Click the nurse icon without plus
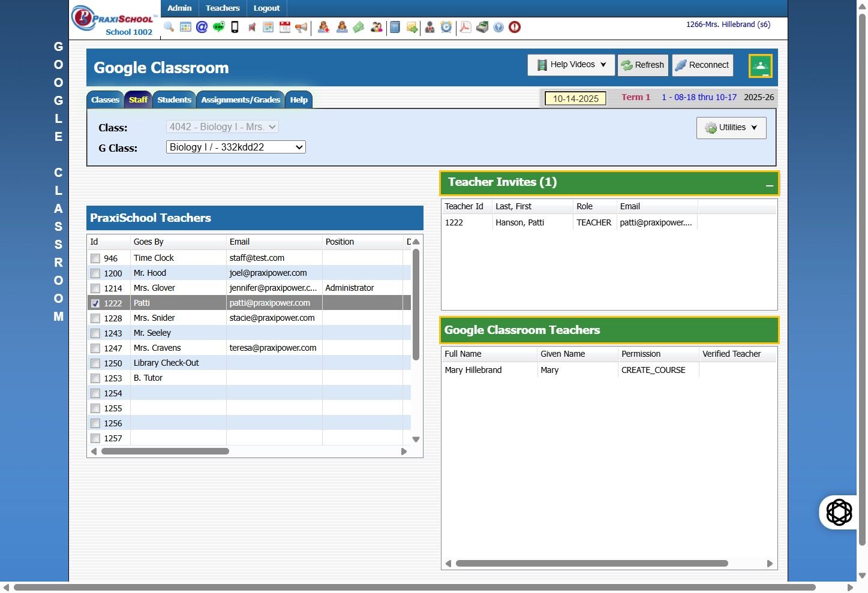The height and width of the screenshot is (593, 868). pyautogui.click(x=342, y=27)
